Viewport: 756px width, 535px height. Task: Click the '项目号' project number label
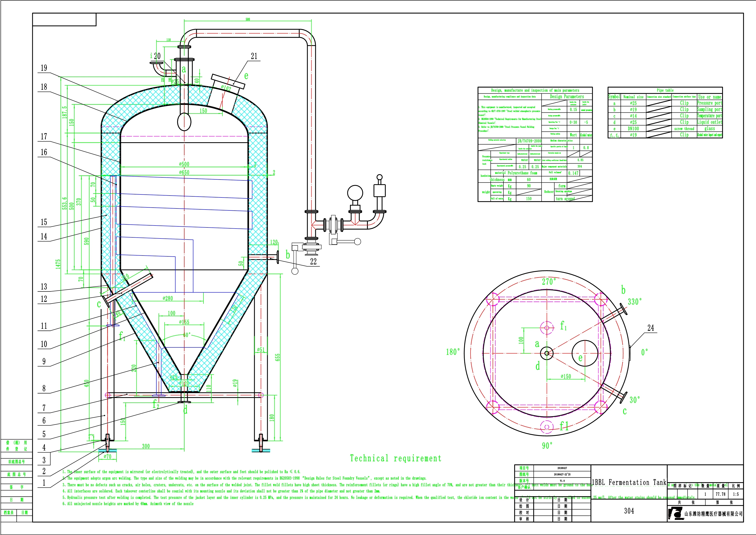click(x=524, y=468)
